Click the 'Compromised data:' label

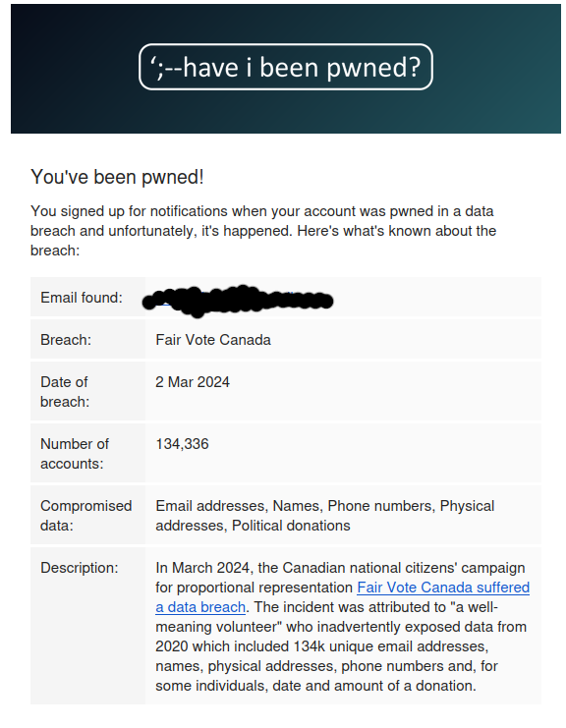click(x=85, y=516)
